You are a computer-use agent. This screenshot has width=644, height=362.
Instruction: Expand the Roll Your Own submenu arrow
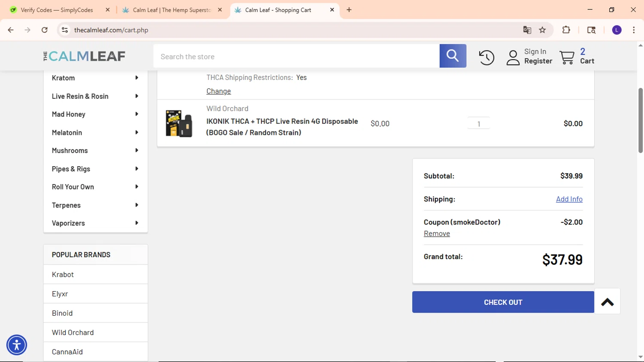[x=137, y=187]
